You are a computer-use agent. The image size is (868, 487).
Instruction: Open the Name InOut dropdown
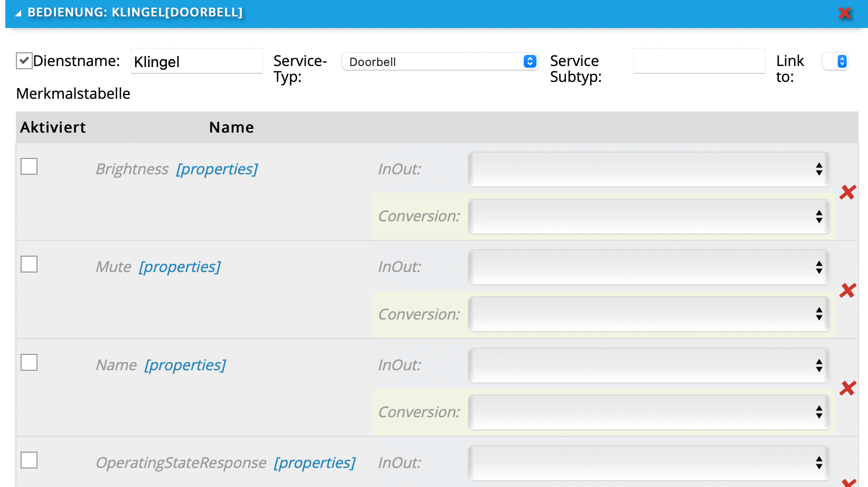click(649, 366)
